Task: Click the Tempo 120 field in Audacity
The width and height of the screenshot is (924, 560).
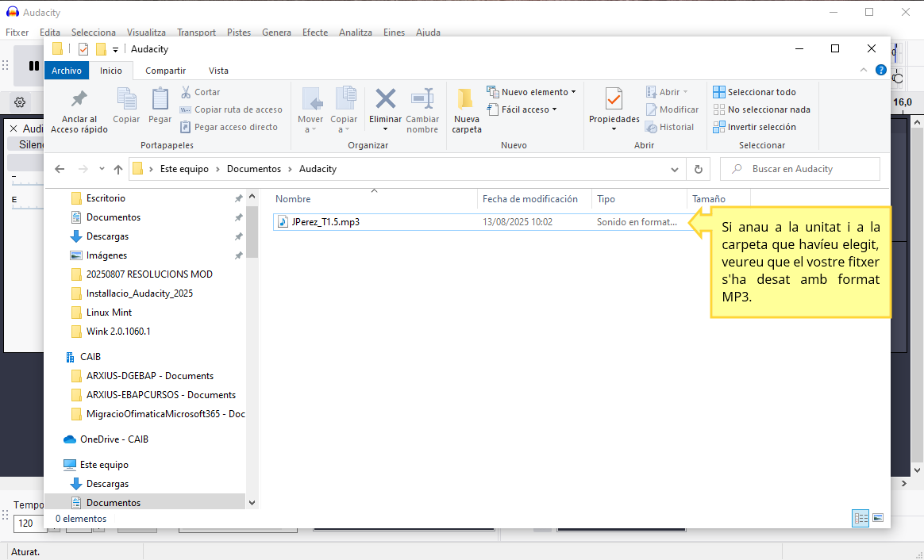Action: coord(29,523)
